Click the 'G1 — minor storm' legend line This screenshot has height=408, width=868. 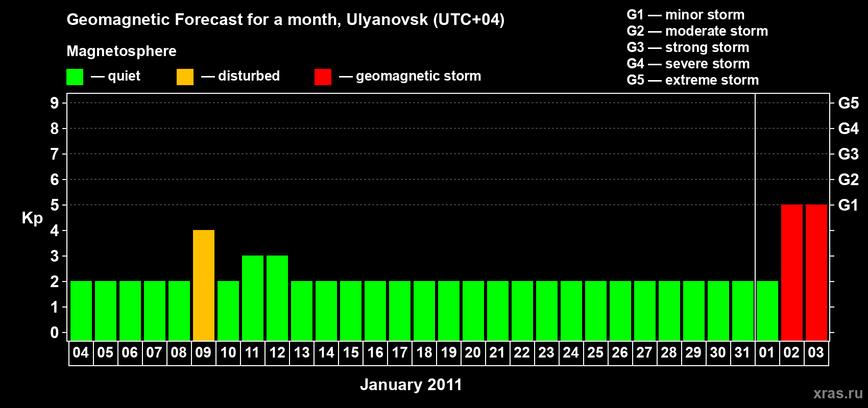pyautogui.click(x=685, y=15)
